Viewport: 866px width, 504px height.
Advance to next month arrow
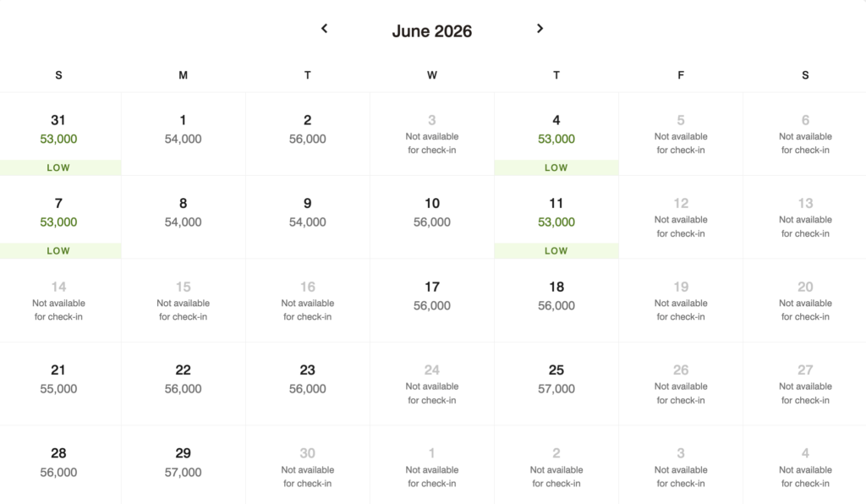click(x=540, y=29)
